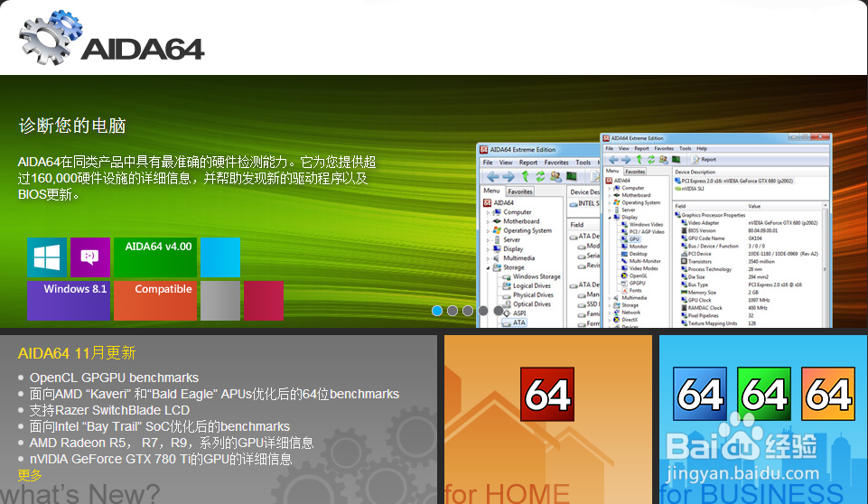Viewport: 868px width, 504px height.
Task: Open AMD Radeon R5, R7, R9 news item
Action: tap(171, 443)
